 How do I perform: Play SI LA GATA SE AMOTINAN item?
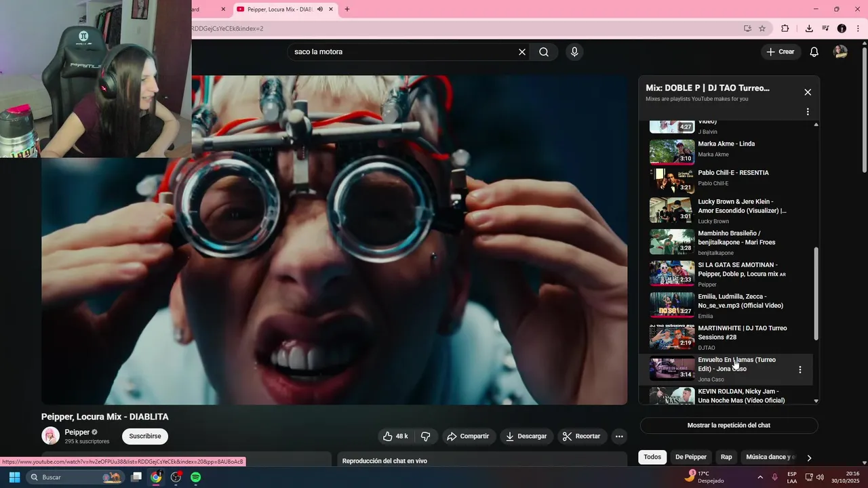(x=726, y=274)
